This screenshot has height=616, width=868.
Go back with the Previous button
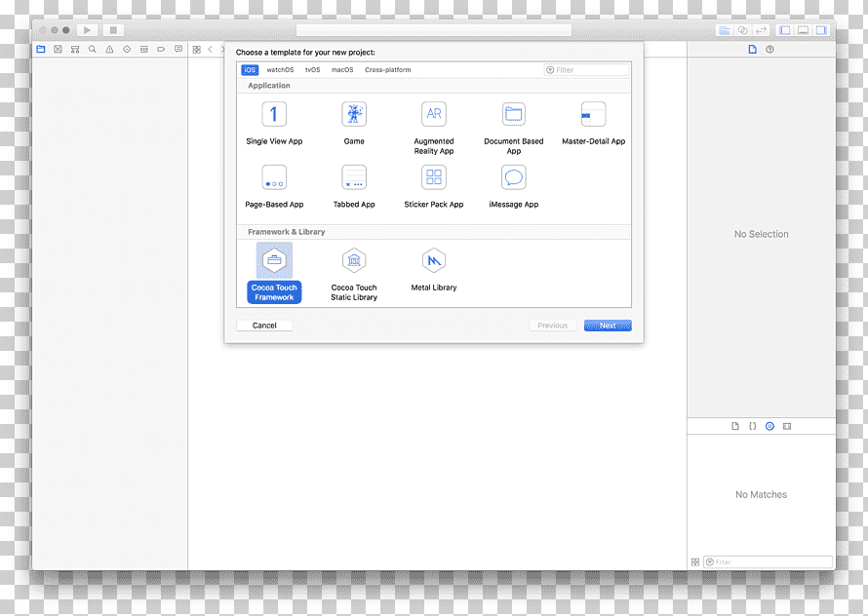pyautogui.click(x=552, y=326)
